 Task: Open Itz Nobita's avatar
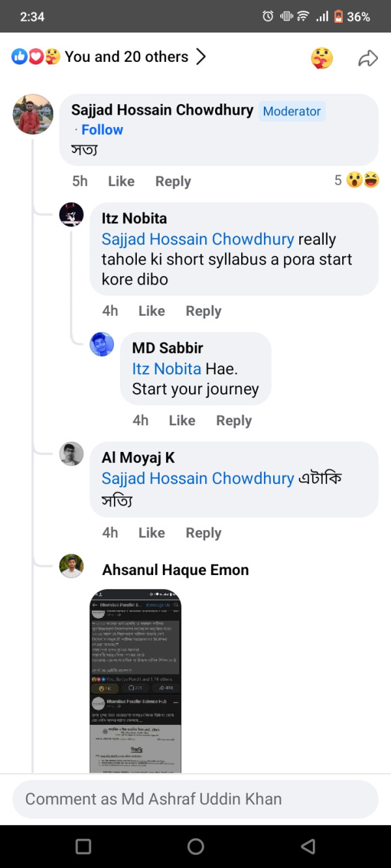click(72, 214)
